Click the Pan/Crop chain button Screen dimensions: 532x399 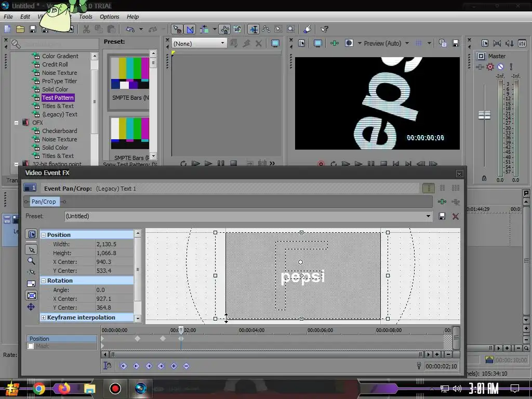pyautogui.click(x=44, y=202)
